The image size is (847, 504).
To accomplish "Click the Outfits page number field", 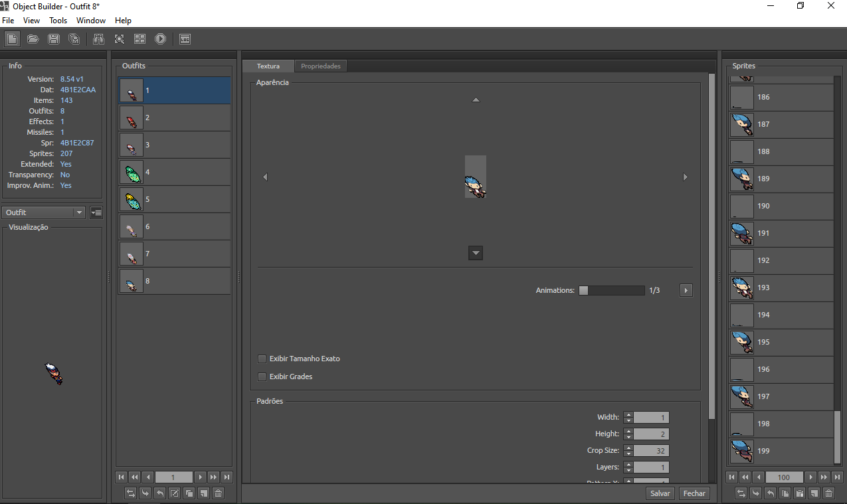I will click(174, 477).
